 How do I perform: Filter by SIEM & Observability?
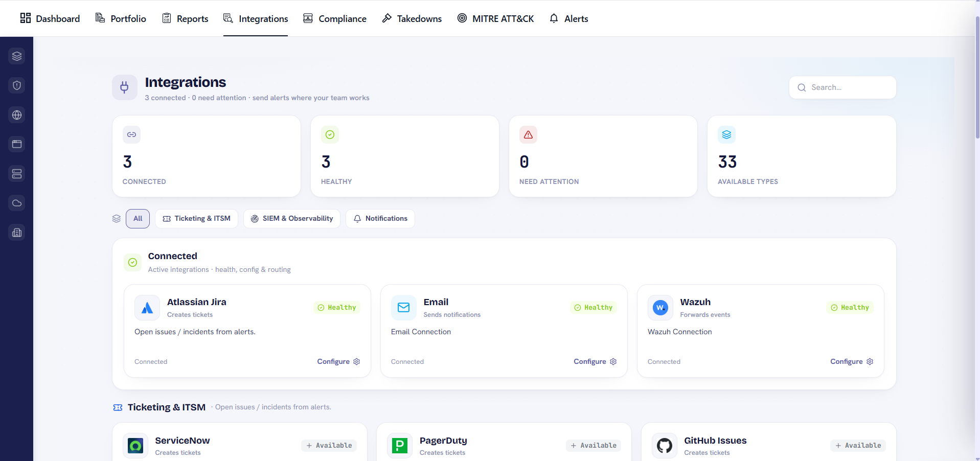(x=292, y=219)
